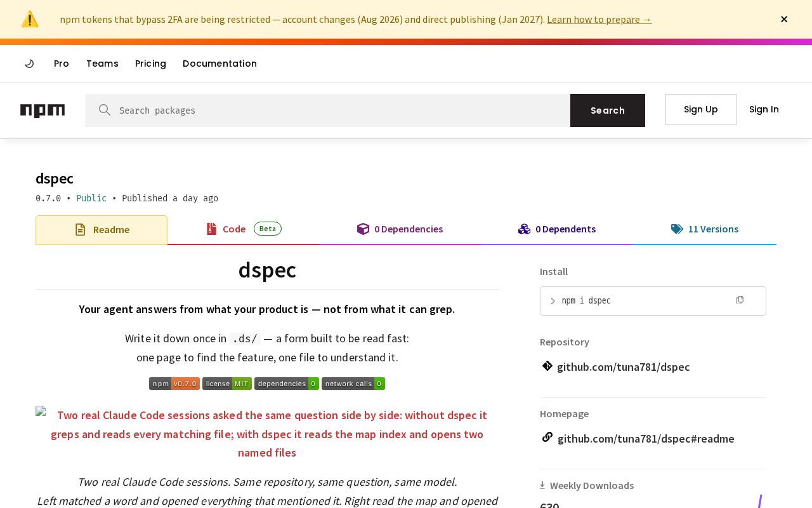Open the github.com/tuna781/dspec repository link

click(624, 367)
